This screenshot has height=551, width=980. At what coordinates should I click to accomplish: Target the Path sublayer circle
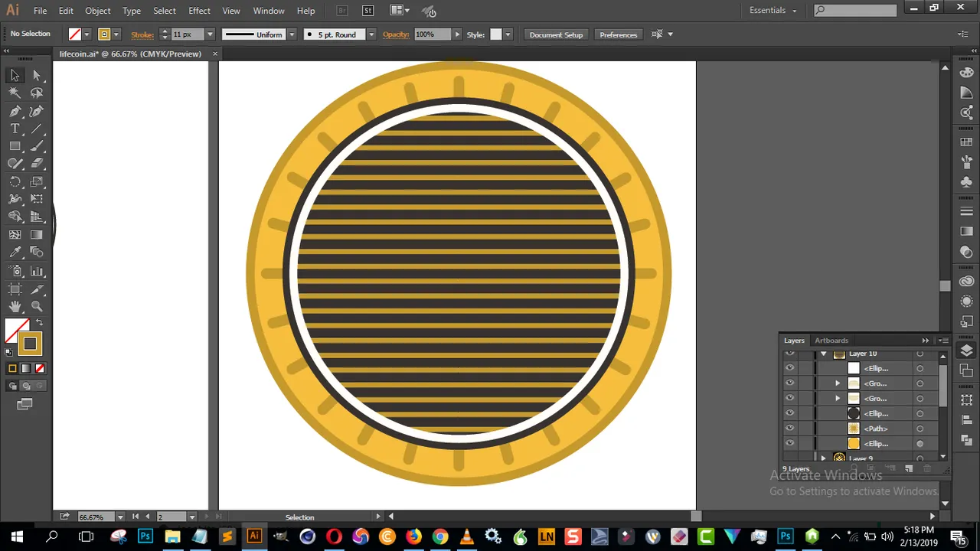(920, 429)
